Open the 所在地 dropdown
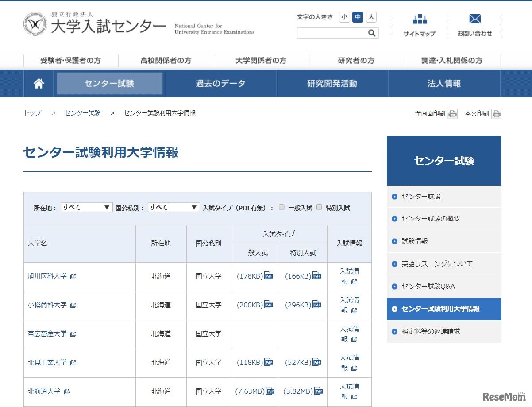 coord(86,207)
